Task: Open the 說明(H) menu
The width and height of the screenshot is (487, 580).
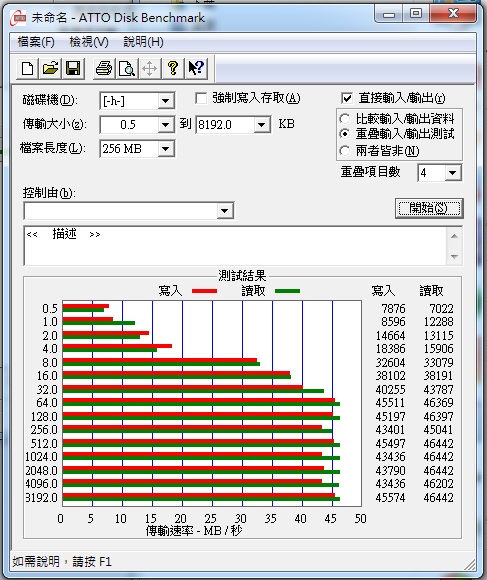Action: 143,42
